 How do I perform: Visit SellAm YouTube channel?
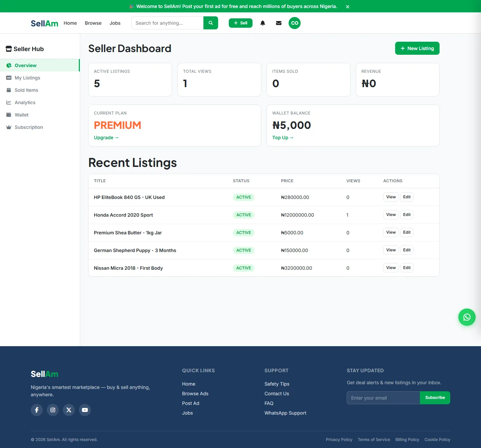[85, 410]
